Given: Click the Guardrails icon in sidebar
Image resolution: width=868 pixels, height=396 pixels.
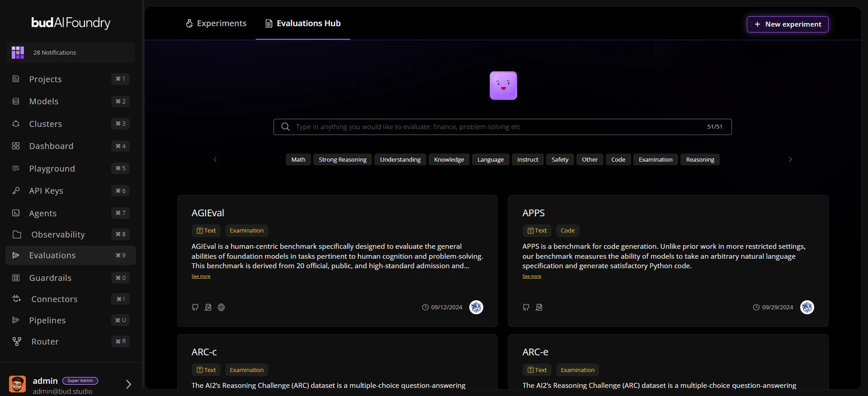Looking at the screenshot, I should coord(16,278).
